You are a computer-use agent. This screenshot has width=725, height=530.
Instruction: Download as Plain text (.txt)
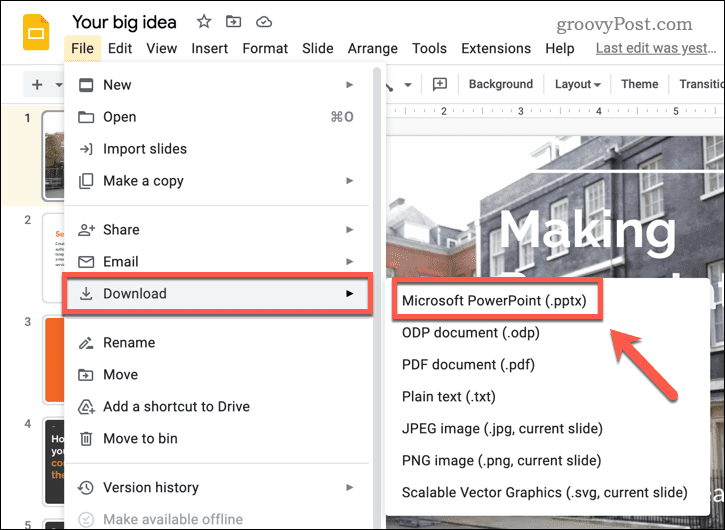(449, 396)
